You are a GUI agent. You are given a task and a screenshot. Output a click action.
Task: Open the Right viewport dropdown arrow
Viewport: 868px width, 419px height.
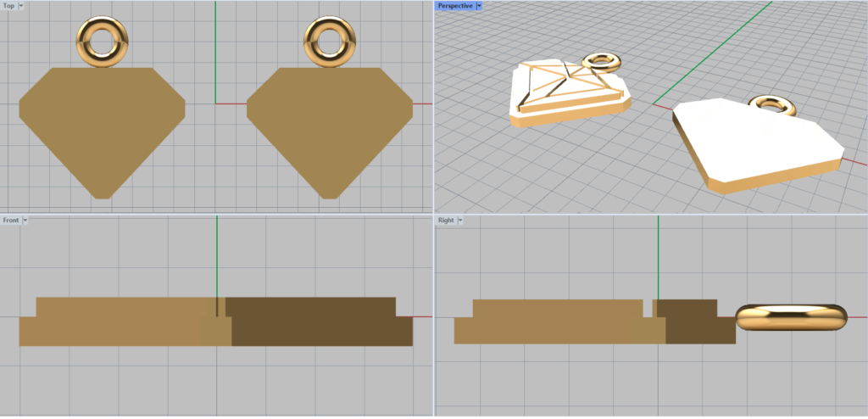459,221
